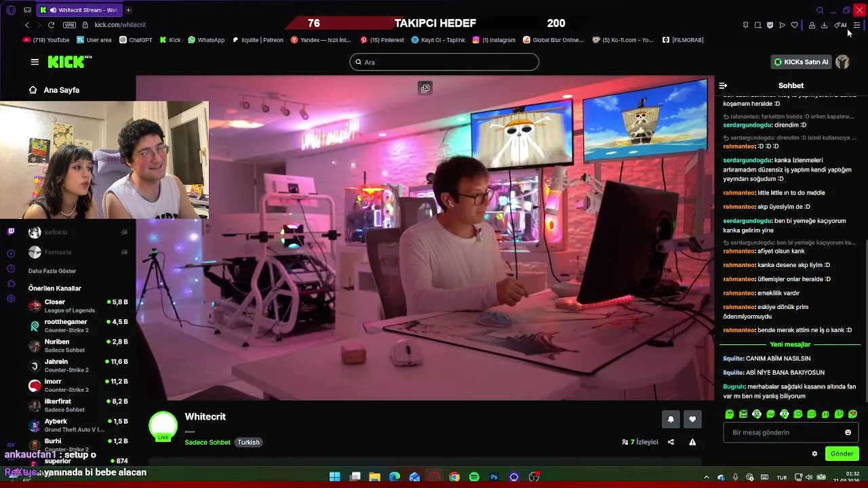Open the Jahrein recommended channel

click(78, 365)
